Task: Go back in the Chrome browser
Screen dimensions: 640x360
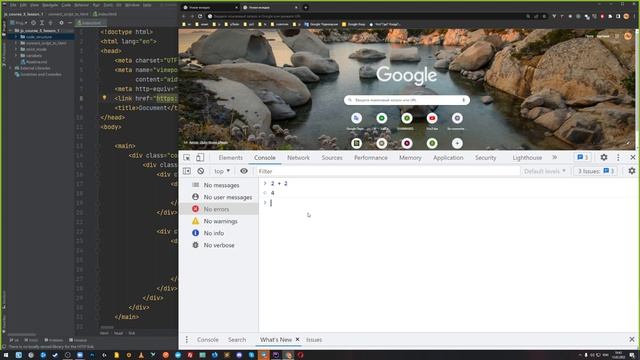Action: (x=184, y=16)
